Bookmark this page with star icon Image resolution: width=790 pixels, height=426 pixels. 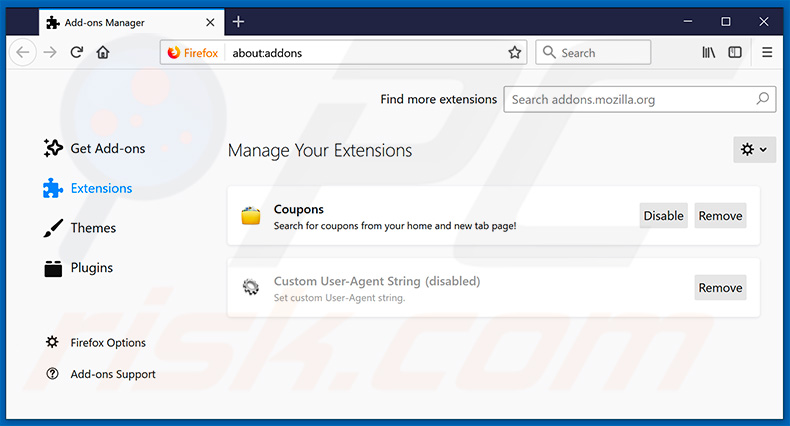[x=515, y=53]
